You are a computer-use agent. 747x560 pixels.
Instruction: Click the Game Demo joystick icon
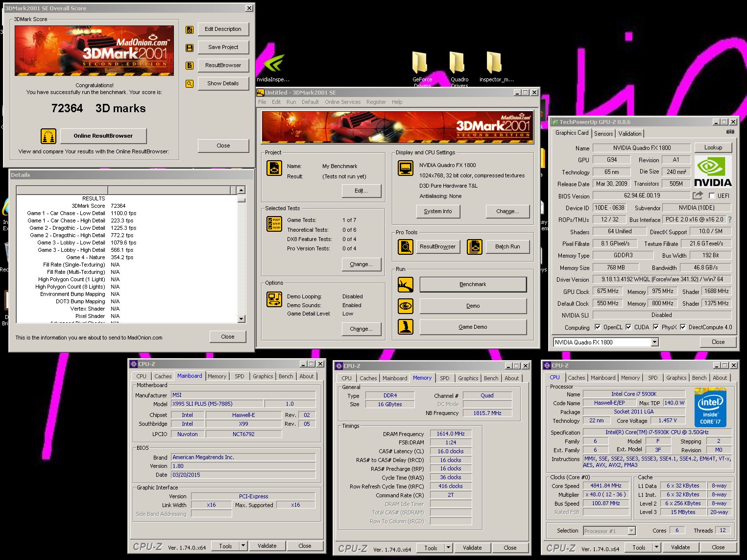[x=406, y=327]
